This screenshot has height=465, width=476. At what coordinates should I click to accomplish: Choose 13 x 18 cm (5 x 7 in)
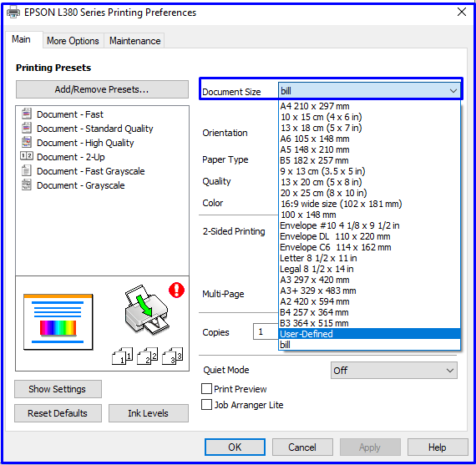[369, 128]
